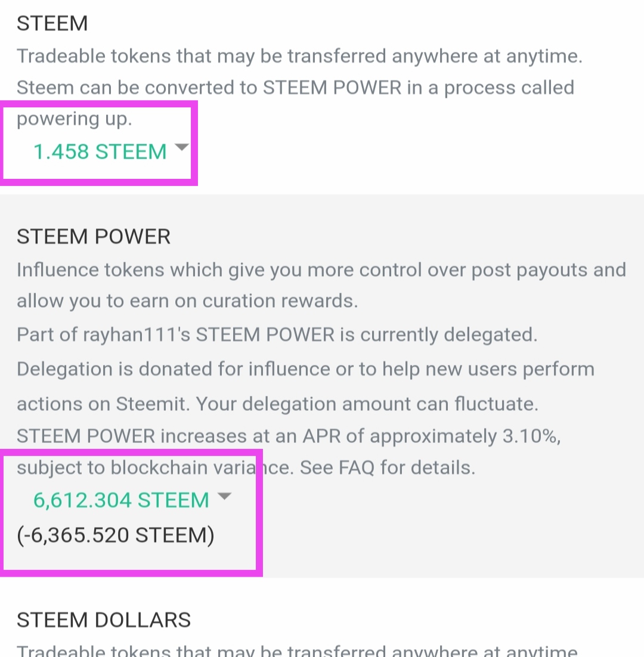Viewport: 644px width, 657px height.
Task: Click the arrow beside 6,612.304 STEEM
Action: (224, 496)
